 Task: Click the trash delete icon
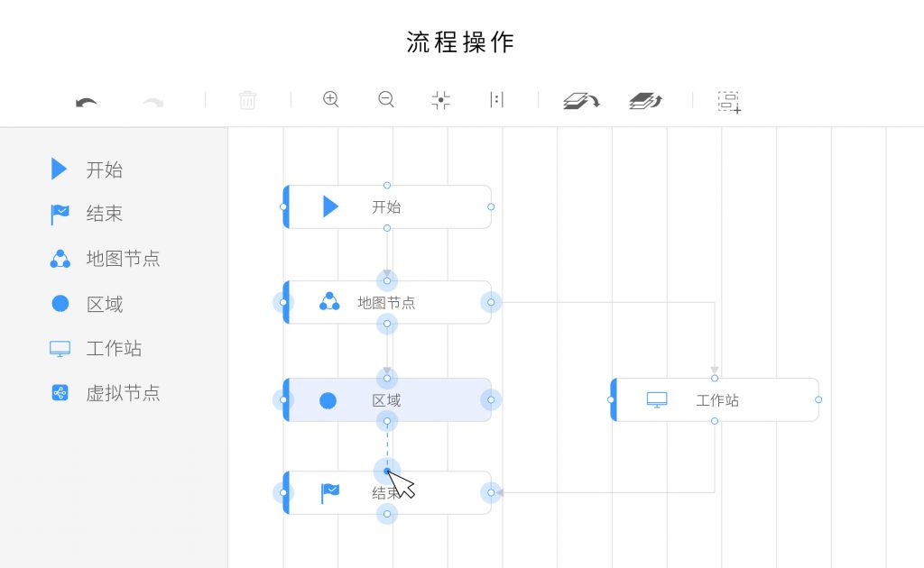tap(247, 100)
